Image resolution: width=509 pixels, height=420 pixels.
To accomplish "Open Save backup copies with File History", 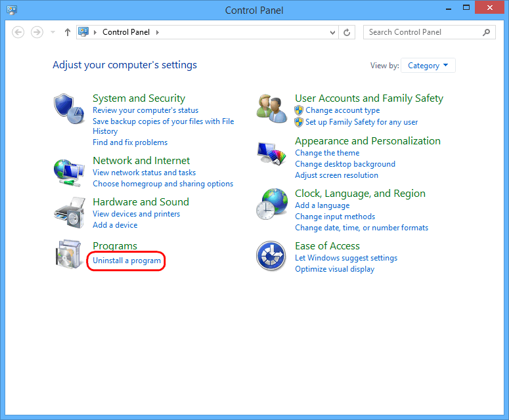I will [x=164, y=126].
